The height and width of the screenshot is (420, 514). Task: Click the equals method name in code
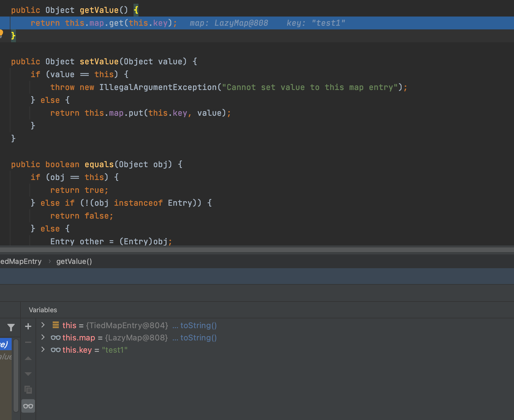click(99, 164)
